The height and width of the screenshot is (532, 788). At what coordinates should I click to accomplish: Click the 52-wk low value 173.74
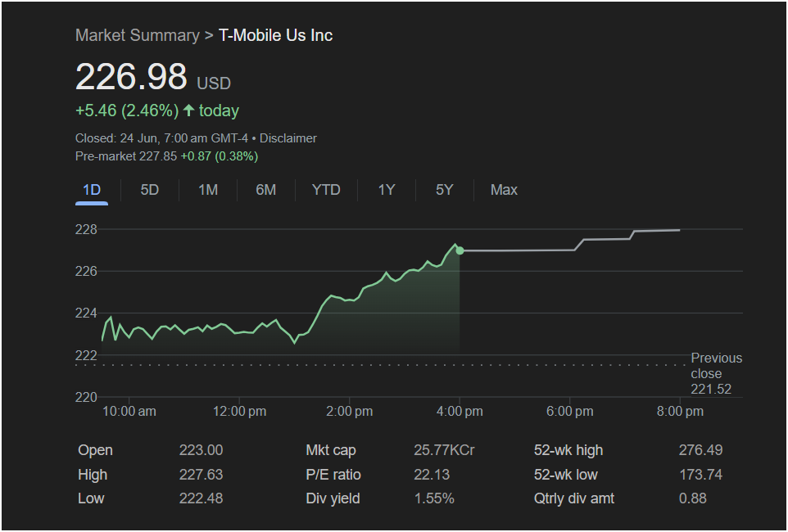click(x=700, y=474)
